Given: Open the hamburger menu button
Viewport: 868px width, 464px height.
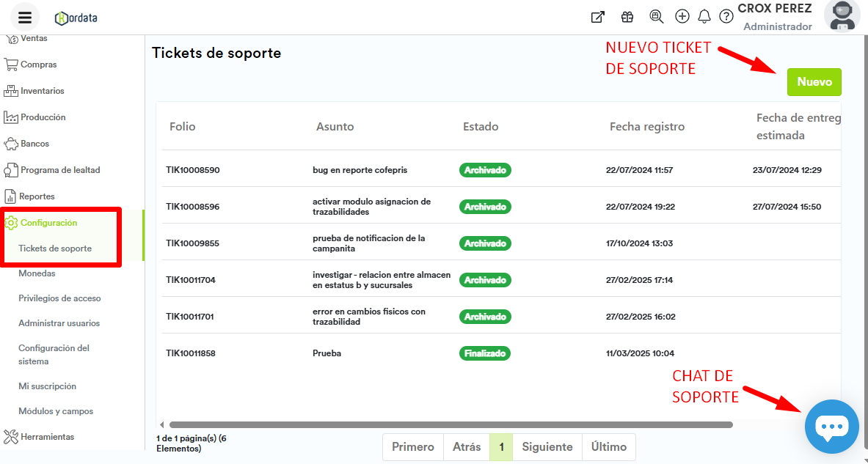Looking at the screenshot, I should (x=25, y=18).
